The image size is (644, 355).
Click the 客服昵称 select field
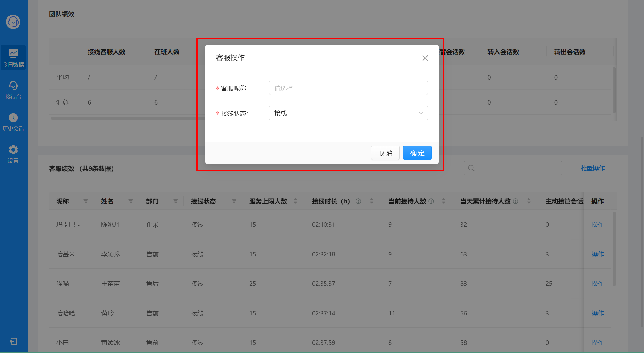coord(348,88)
